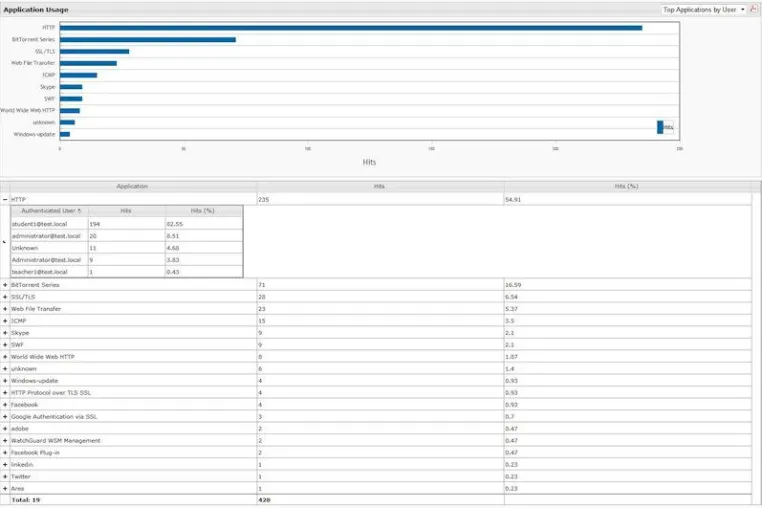Expand the linkedin row
Image resolution: width=762 pixels, height=508 pixels.
pos(5,465)
